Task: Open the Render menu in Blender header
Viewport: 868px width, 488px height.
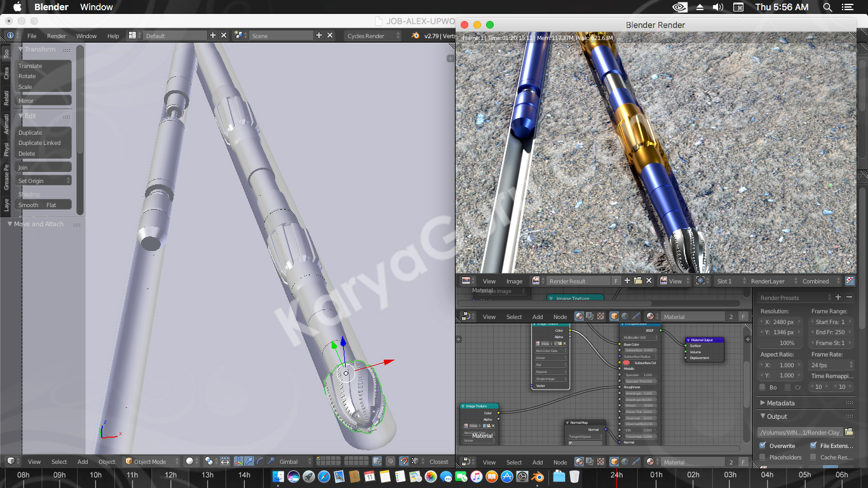Action: 57,36
